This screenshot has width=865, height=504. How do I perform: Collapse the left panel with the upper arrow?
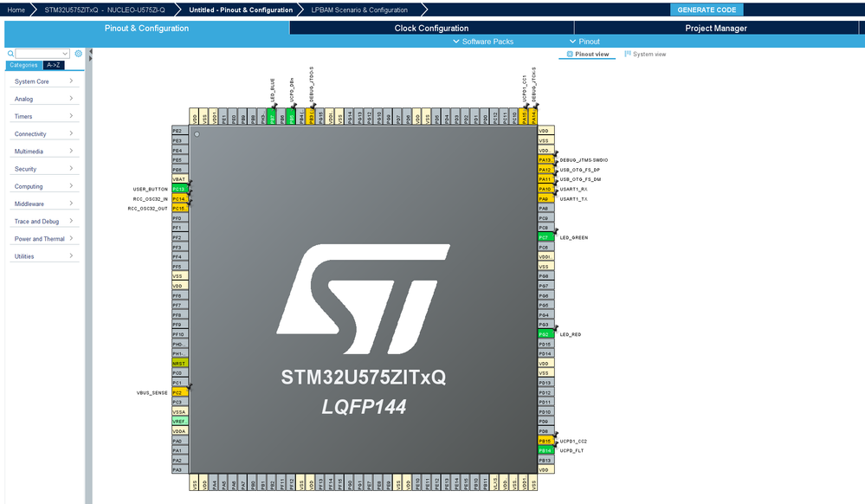point(90,51)
